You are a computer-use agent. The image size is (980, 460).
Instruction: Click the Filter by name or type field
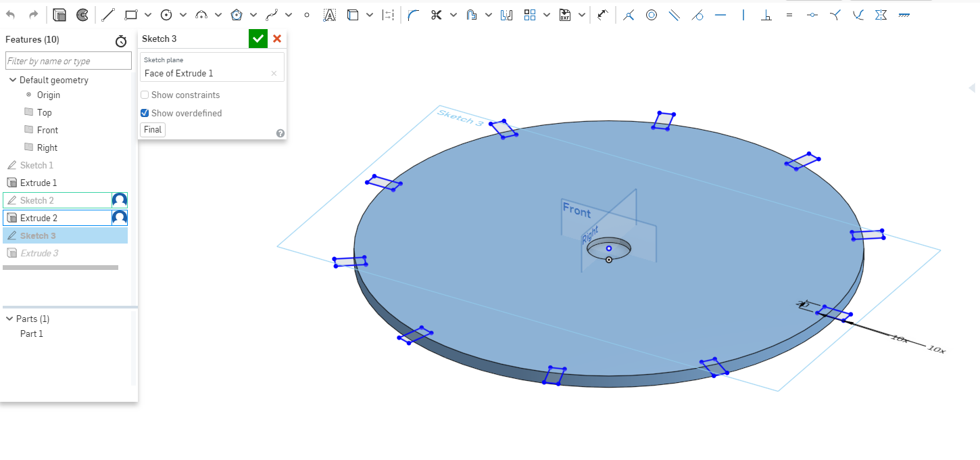(x=68, y=61)
